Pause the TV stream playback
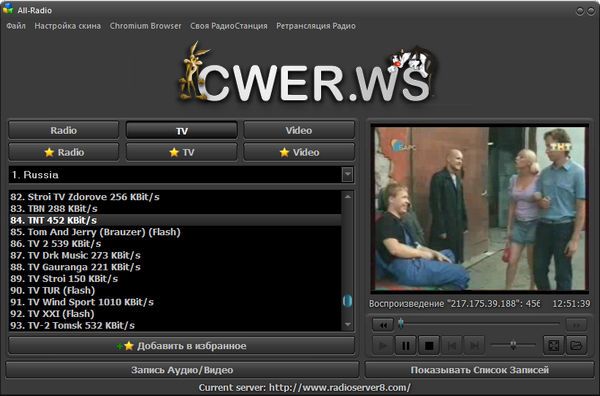Viewport: 600px width, 396px height. click(406, 346)
